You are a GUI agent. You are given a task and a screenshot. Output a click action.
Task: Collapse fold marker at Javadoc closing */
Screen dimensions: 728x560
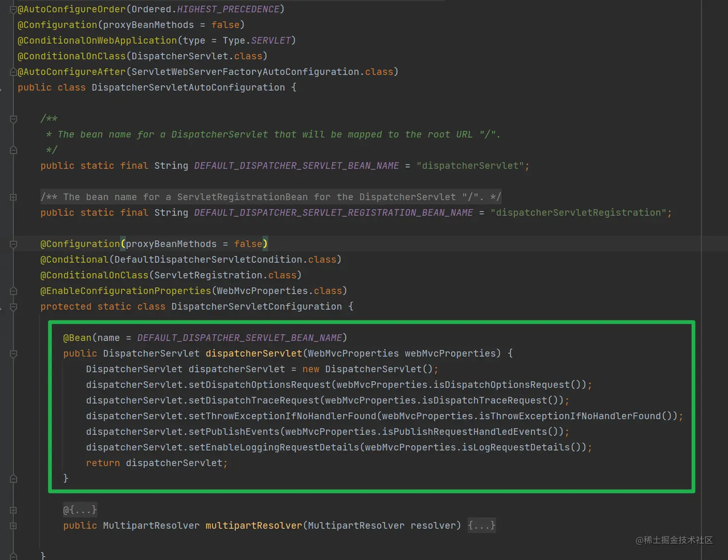(13, 150)
